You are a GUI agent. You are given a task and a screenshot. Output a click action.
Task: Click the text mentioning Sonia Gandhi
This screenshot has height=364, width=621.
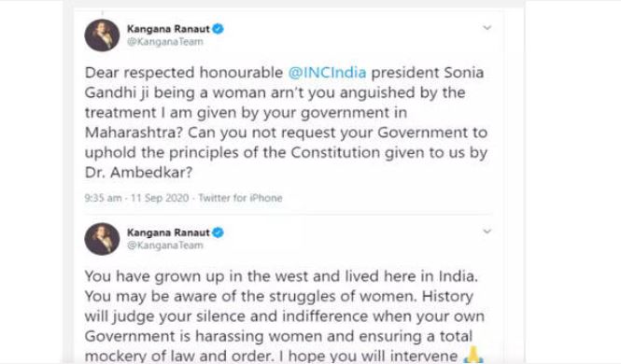tap(464, 73)
